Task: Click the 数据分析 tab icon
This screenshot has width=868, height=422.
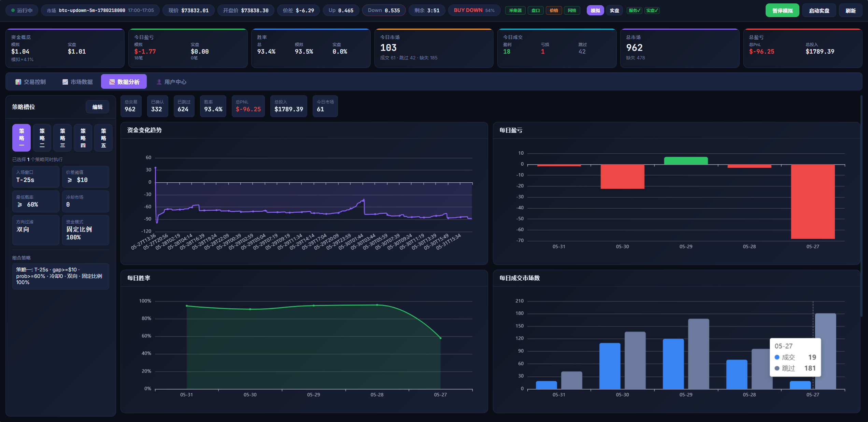Action: (x=112, y=82)
